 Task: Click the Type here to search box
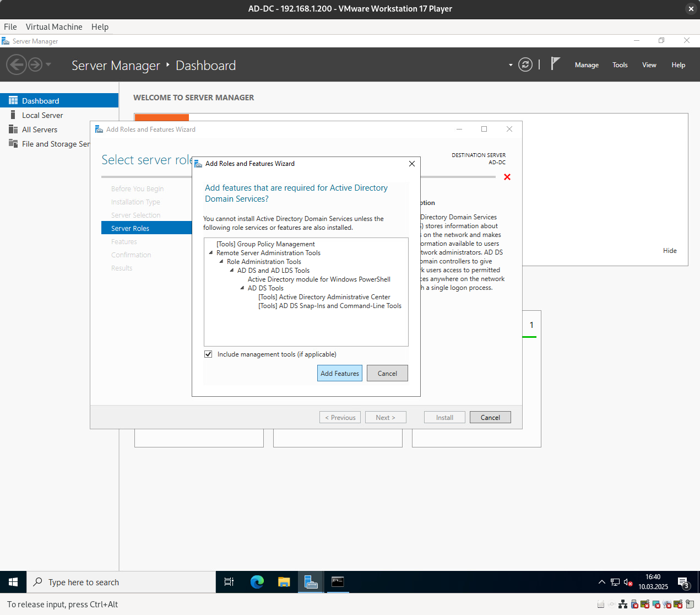pos(121,582)
